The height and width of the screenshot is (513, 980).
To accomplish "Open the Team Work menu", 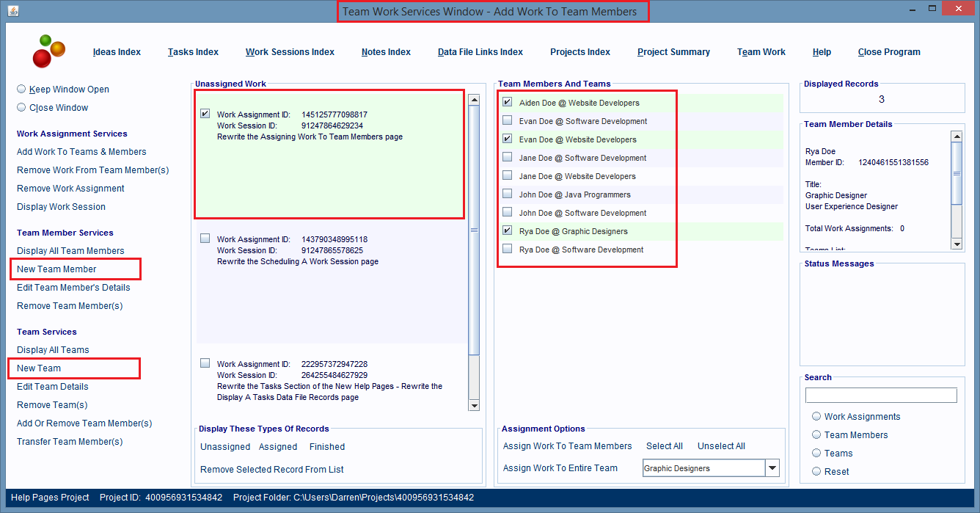I will (761, 51).
